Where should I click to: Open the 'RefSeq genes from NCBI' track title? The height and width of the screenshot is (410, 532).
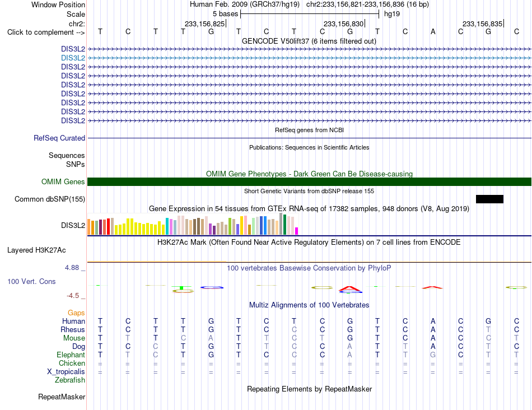(310, 130)
